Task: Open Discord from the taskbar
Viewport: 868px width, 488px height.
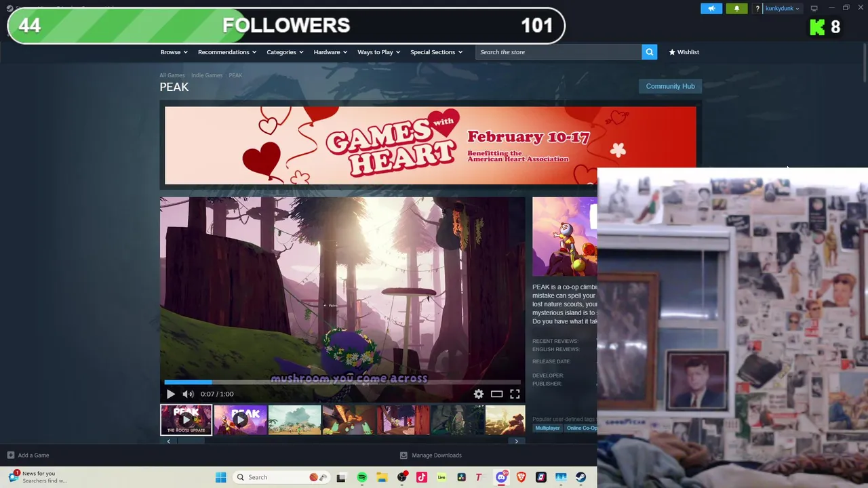Action: [x=501, y=477]
